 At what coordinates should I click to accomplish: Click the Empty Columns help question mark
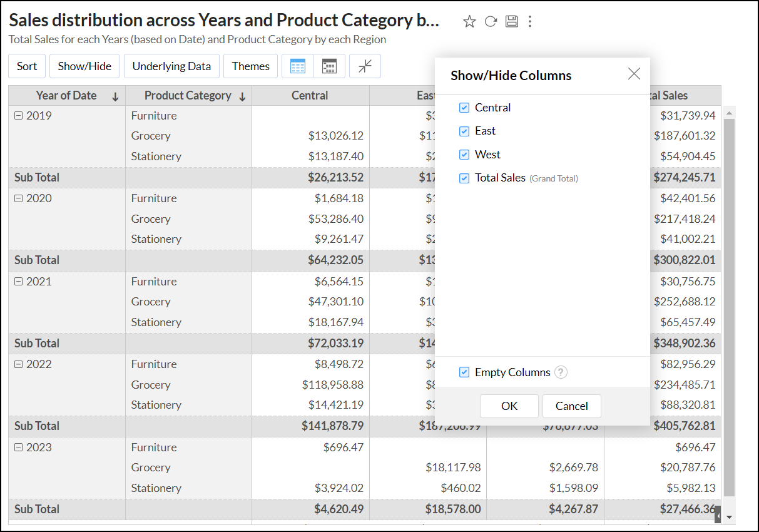coord(561,372)
